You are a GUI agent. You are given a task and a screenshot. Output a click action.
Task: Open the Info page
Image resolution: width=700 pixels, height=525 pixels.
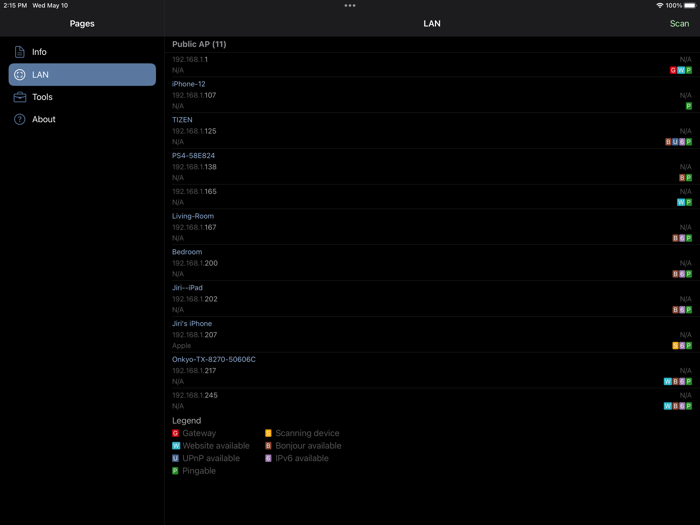[x=82, y=52]
